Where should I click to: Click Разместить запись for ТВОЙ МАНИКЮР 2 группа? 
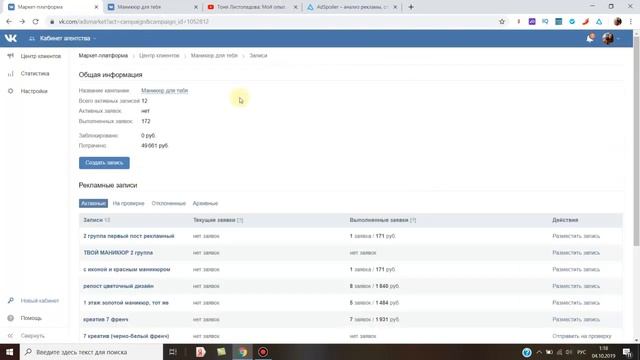[576, 253]
